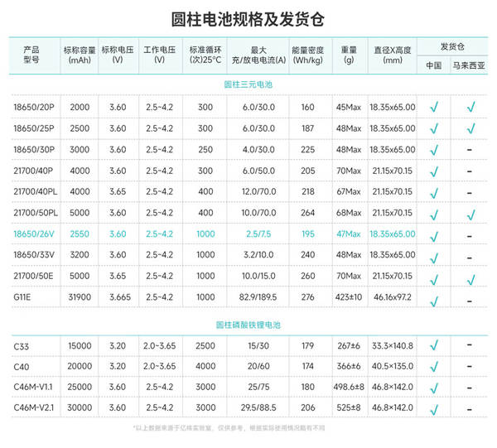
Task: Select model name G11E
Action: tap(22, 297)
